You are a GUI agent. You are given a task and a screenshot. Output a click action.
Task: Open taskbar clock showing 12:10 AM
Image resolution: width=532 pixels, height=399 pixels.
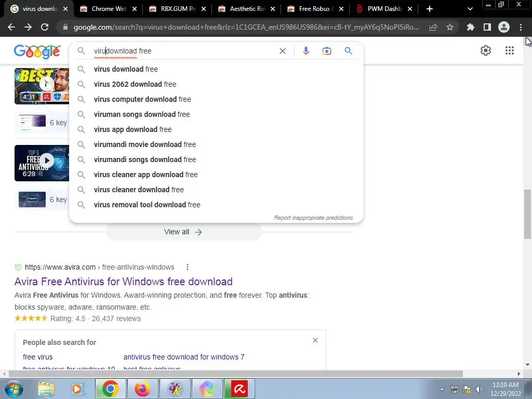click(x=506, y=389)
